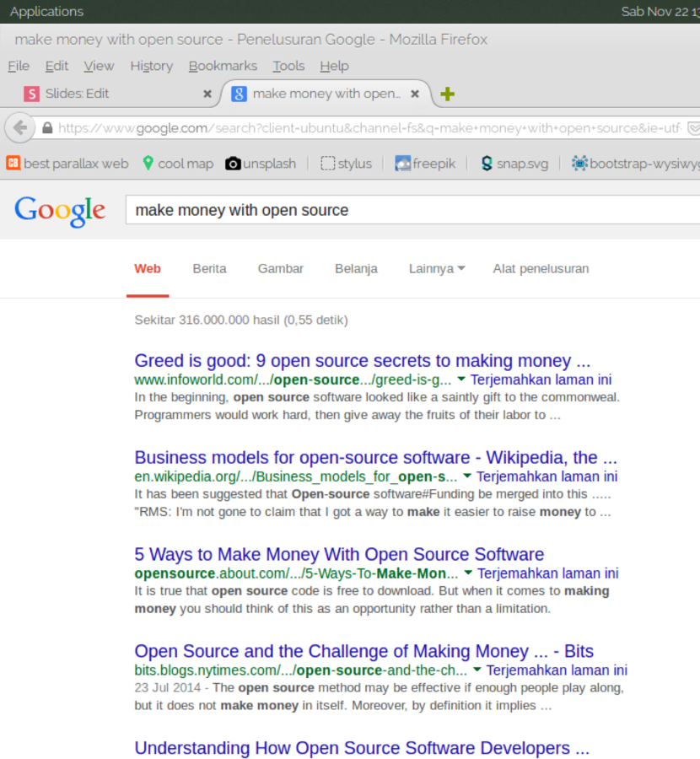Click Terjemahkan laman ini for about.com result
This screenshot has height=759, width=700.
click(548, 573)
